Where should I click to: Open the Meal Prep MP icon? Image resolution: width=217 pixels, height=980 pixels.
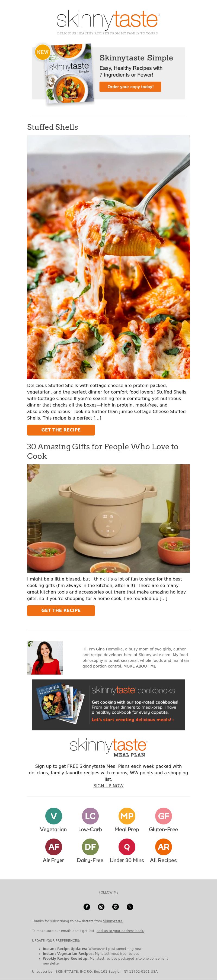[127, 816]
